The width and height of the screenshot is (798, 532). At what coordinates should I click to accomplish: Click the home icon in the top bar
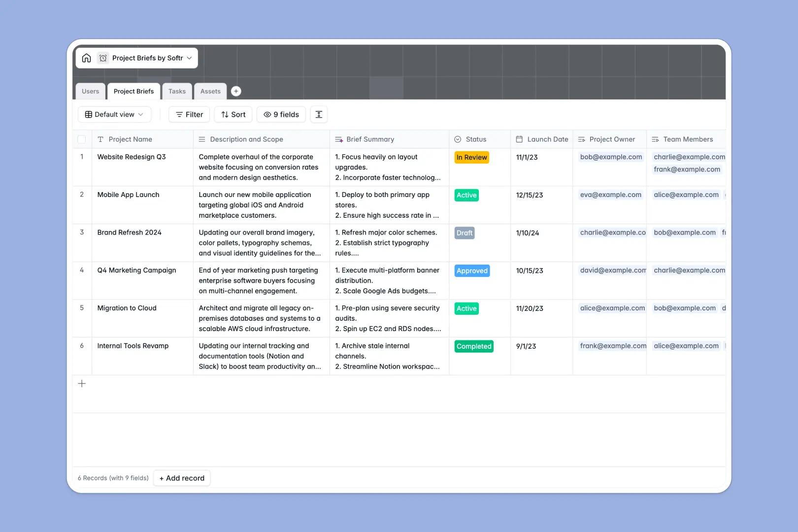coord(86,58)
